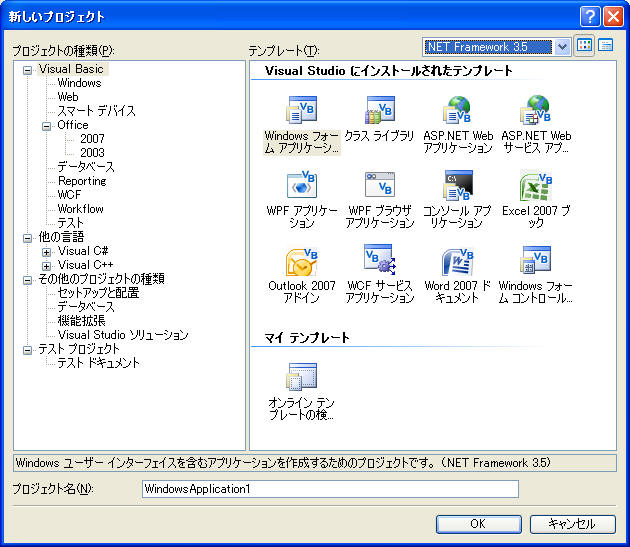The width and height of the screenshot is (630, 547).
Task: Select Visual Basic project type
Action: [71, 69]
